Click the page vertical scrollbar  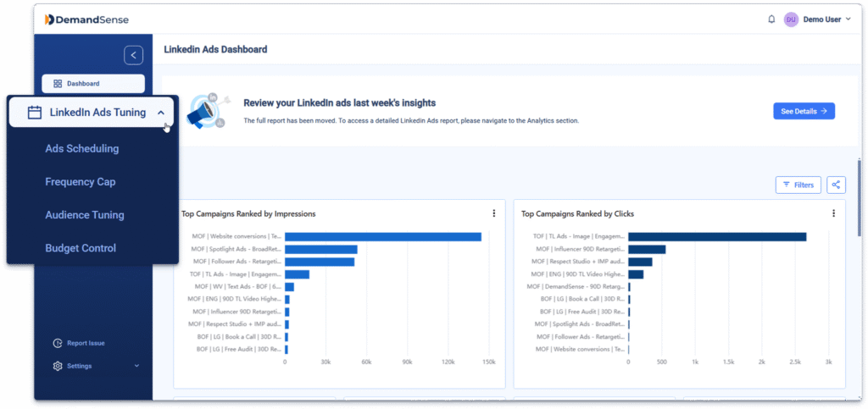pos(859,198)
